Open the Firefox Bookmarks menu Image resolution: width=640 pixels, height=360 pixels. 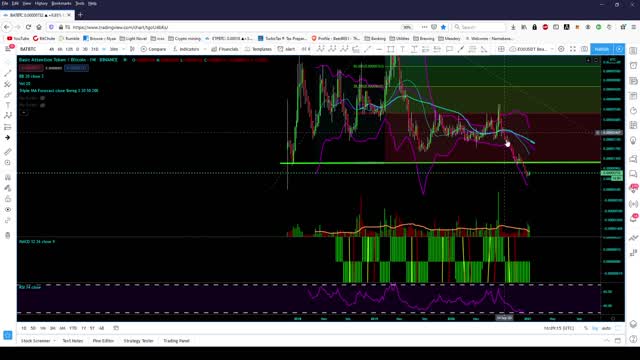[x=61, y=3]
